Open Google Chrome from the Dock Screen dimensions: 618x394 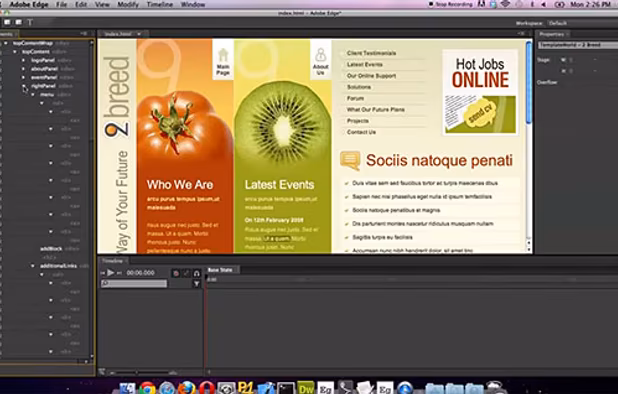(147, 388)
